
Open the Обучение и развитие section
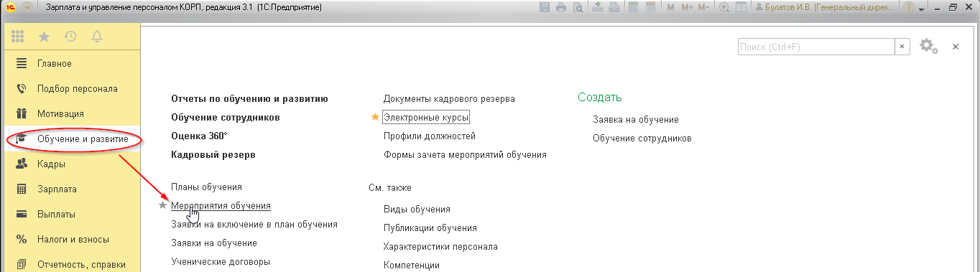coord(73,139)
